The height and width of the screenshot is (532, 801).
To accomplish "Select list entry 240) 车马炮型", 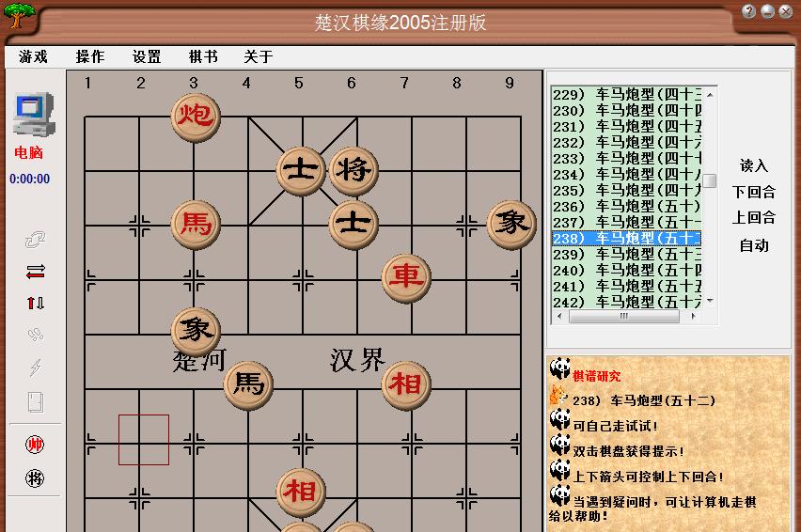I will [627, 271].
